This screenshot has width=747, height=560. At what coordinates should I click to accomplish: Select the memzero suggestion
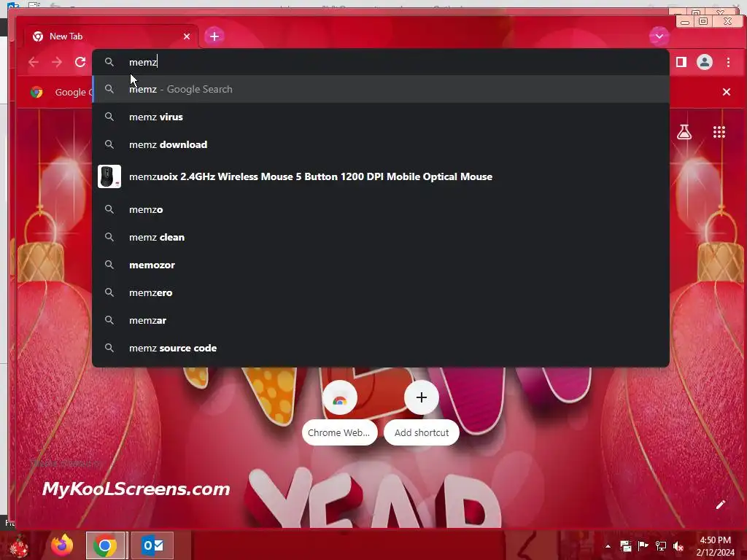[x=381, y=292]
